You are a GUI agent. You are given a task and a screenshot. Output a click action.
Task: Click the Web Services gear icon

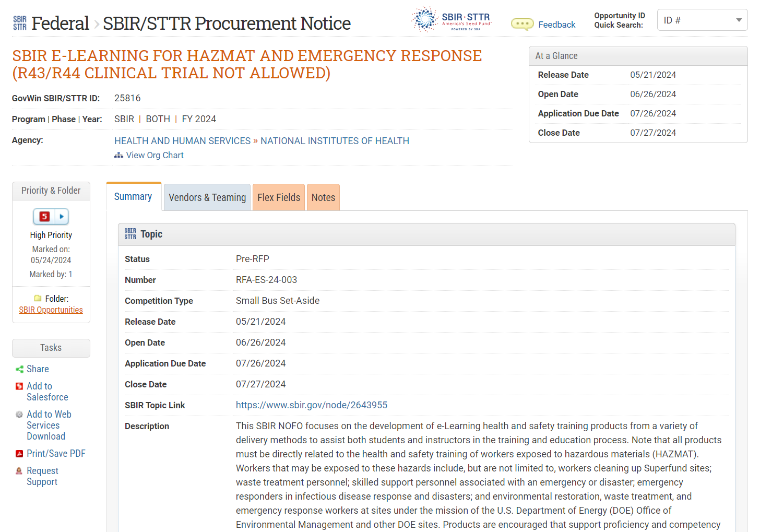point(19,415)
